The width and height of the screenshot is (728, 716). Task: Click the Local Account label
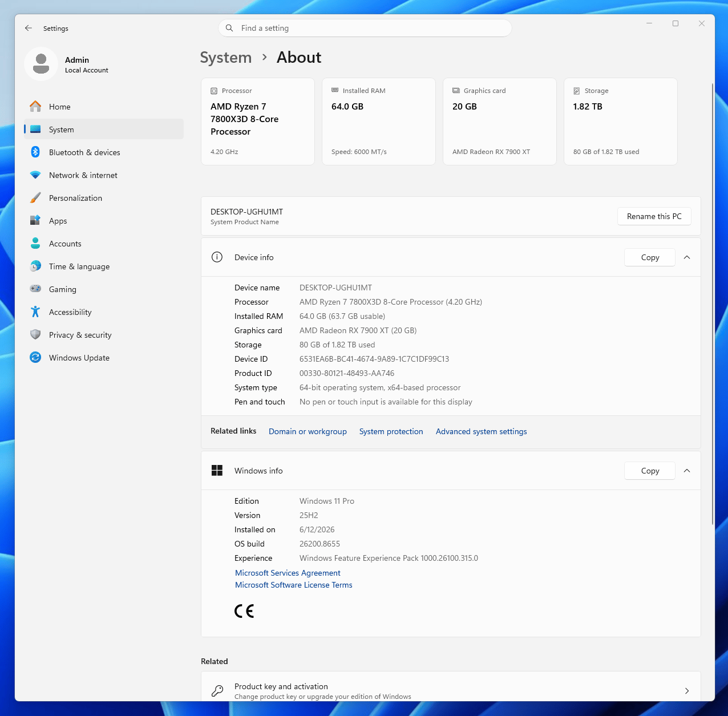[87, 70]
